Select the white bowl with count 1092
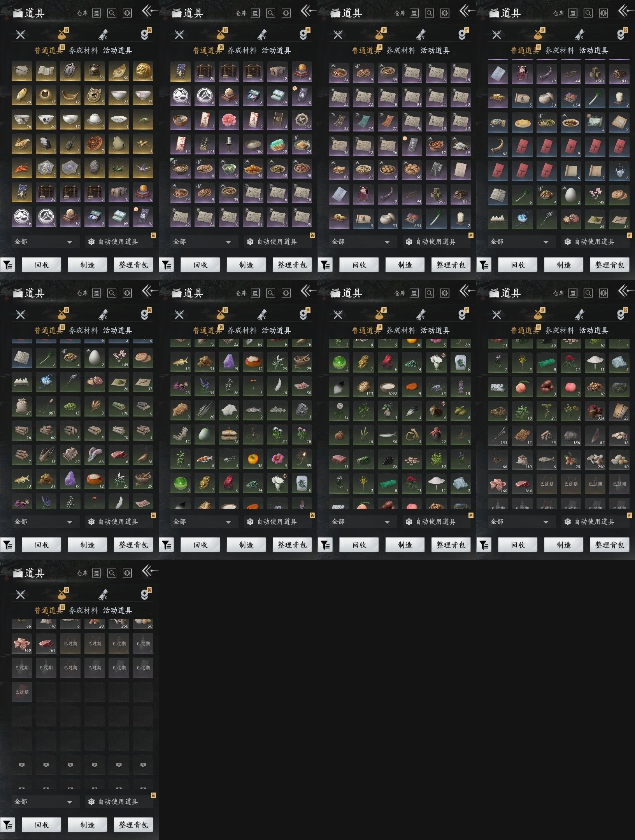 (388, 387)
